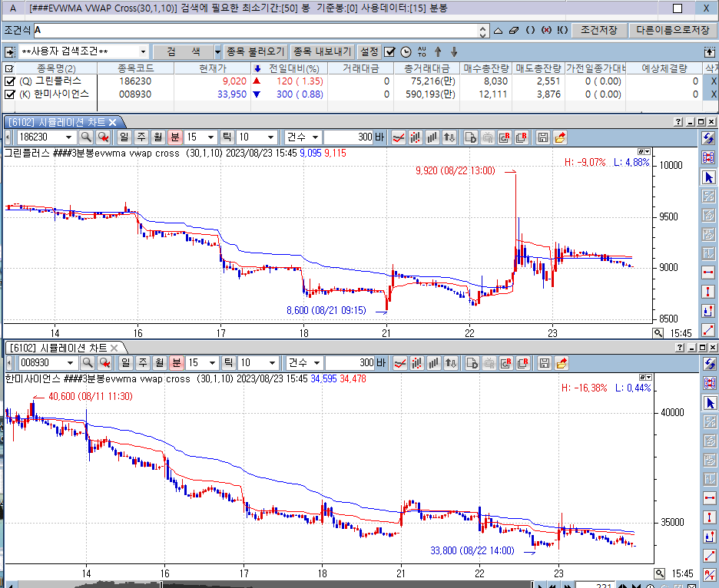Click the save (floppy disk) icon in the upper chart toolbar
The image size is (719, 588).
click(543, 137)
